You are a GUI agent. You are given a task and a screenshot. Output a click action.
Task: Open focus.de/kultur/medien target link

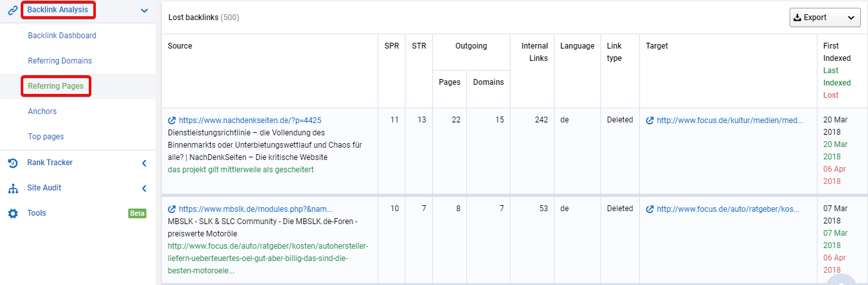(730, 120)
